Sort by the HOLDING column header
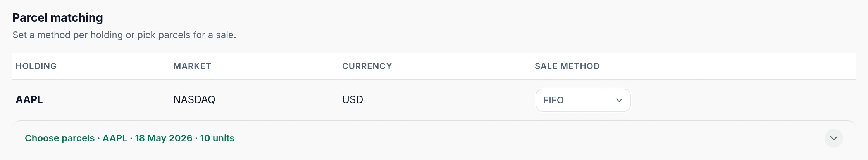868x160 pixels. [36, 66]
